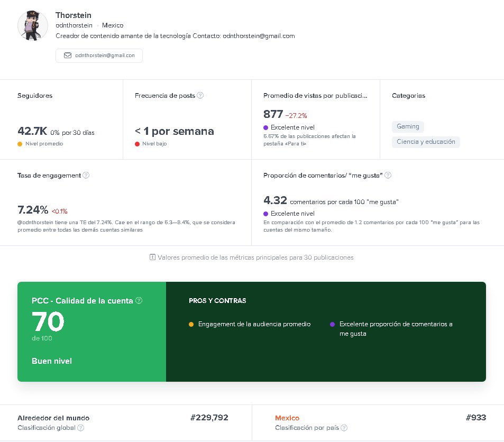504x442 pixels.
Task: Open help icon beside Frecuencia de posts
Action: pos(200,95)
